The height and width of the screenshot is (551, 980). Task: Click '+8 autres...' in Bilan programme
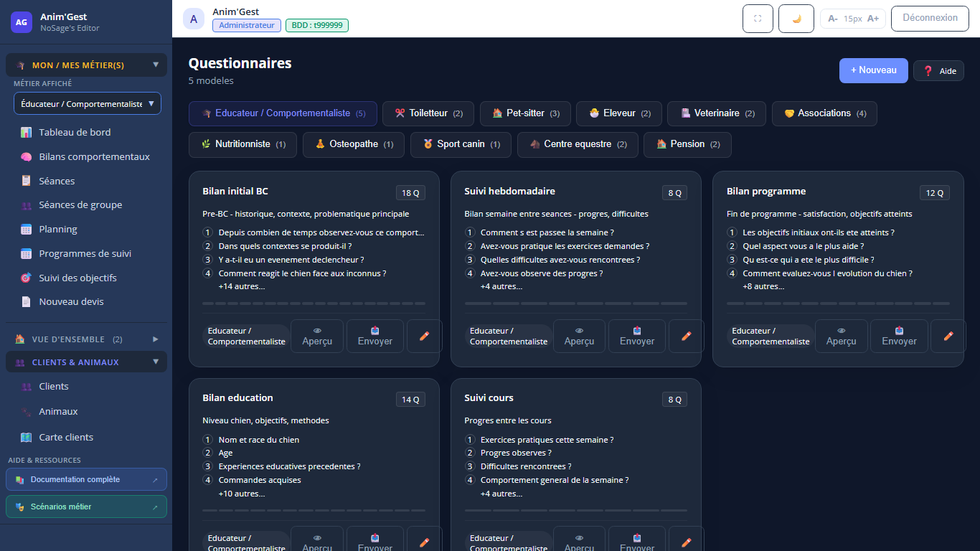[x=763, y=286]
